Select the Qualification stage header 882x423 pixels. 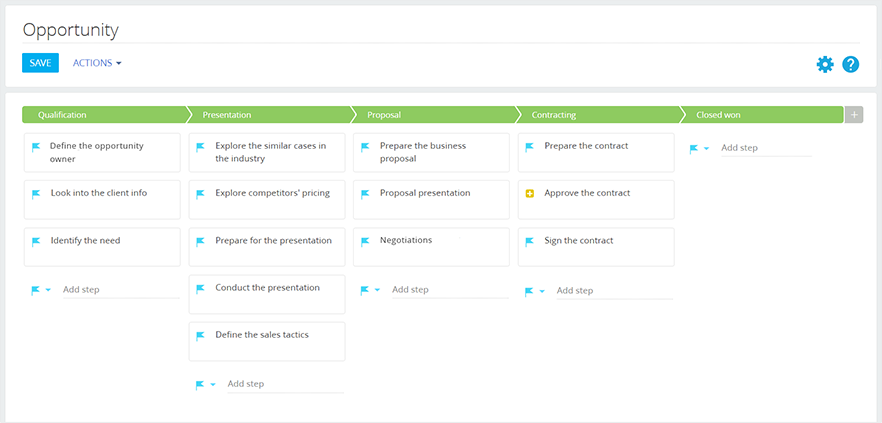tap(104, 115)
